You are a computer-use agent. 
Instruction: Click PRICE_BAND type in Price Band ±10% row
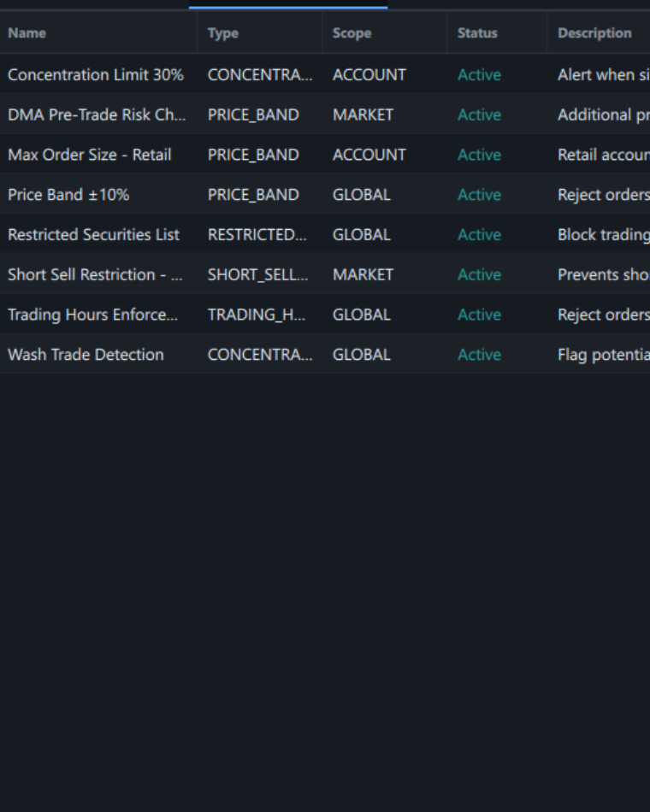coord(253,194)
